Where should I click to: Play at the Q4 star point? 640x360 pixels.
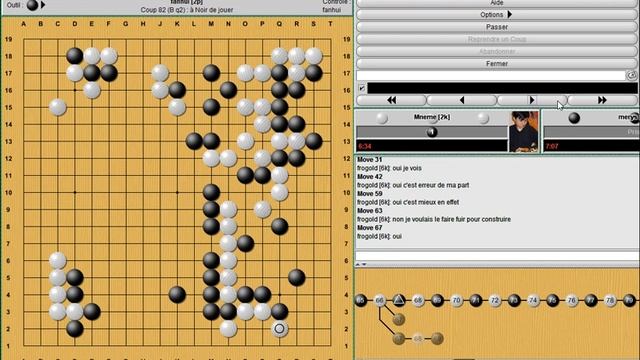tap(280, 295)
